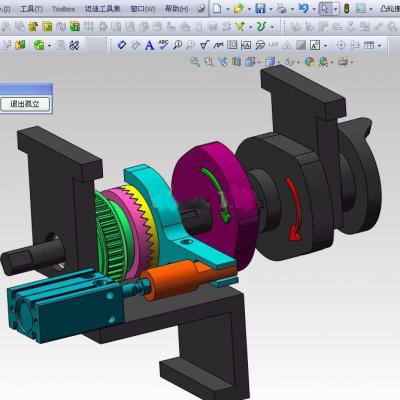The height and width of the screenshot is (400, 400).
Task: Open the tools-set menu left of 窗口(W)
Action: tap(102, 9)
